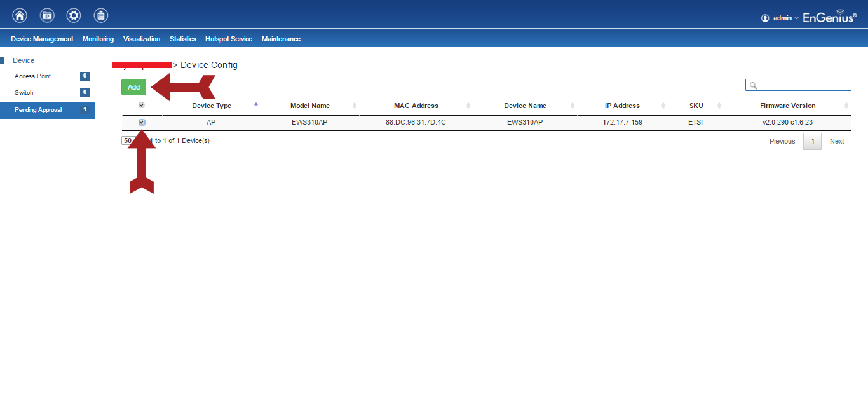Click the admin user avatar icon

pos(765,18)
